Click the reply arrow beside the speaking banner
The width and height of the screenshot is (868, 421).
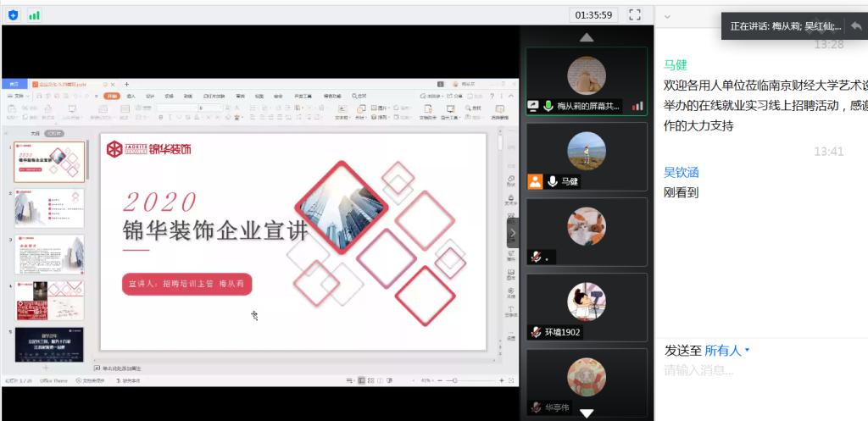tap(856, 25)
